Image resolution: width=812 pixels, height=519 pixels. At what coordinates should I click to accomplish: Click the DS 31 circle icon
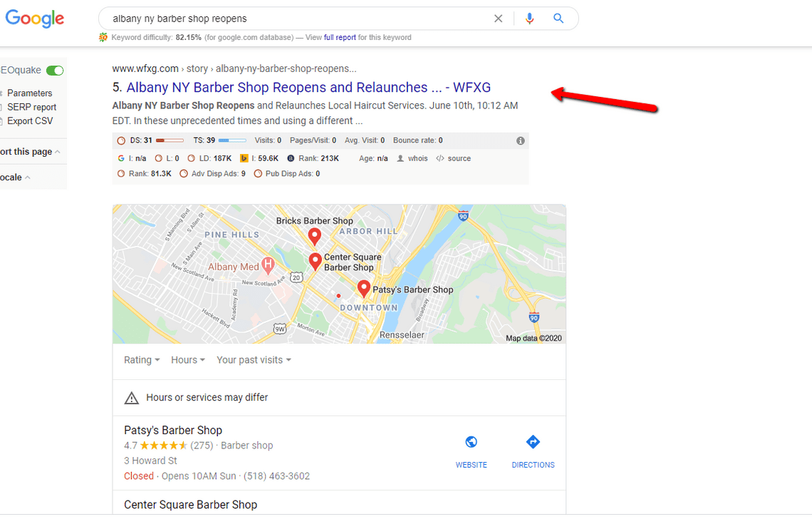(121, 140)
